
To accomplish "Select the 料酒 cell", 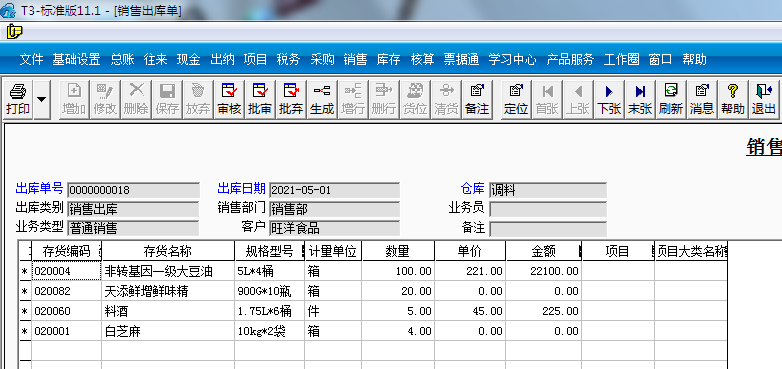I will [x=168, y=311].
